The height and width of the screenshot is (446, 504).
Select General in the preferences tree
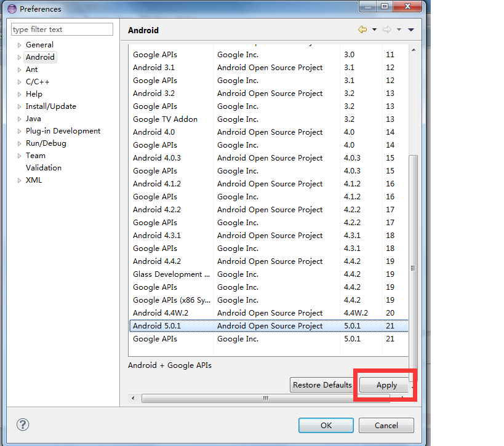[39, 45]
